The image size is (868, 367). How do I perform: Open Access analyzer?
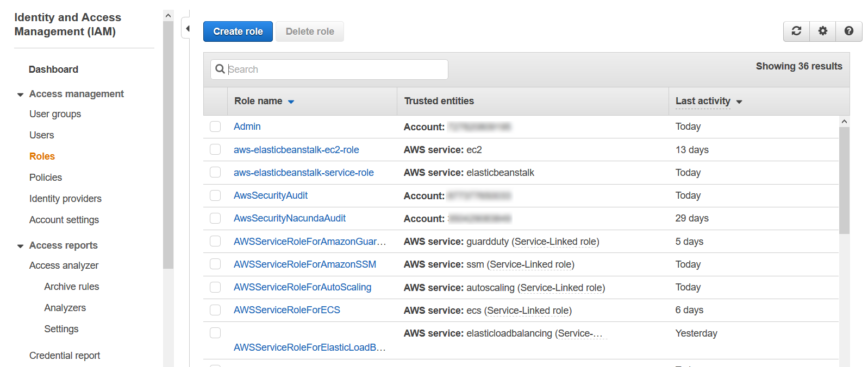(64, 265)
